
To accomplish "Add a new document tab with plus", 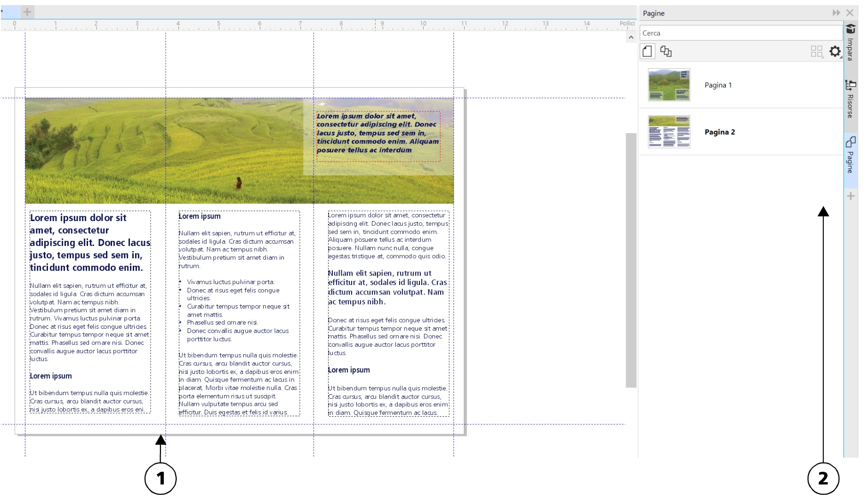I will 27,12.
